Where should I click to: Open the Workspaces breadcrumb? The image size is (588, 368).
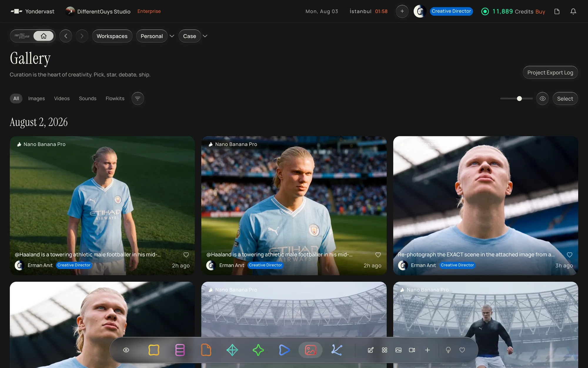point(112,36)
